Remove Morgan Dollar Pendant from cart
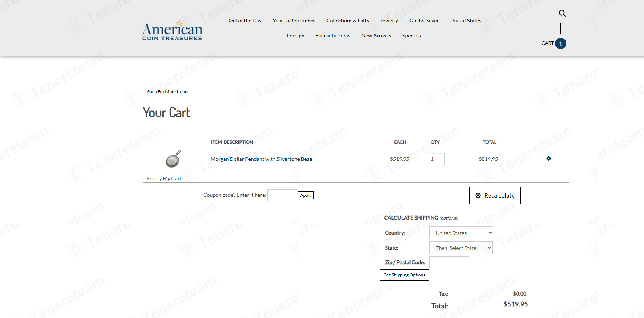644x318 pixels. pyautogui.click(x=548, y=159)
